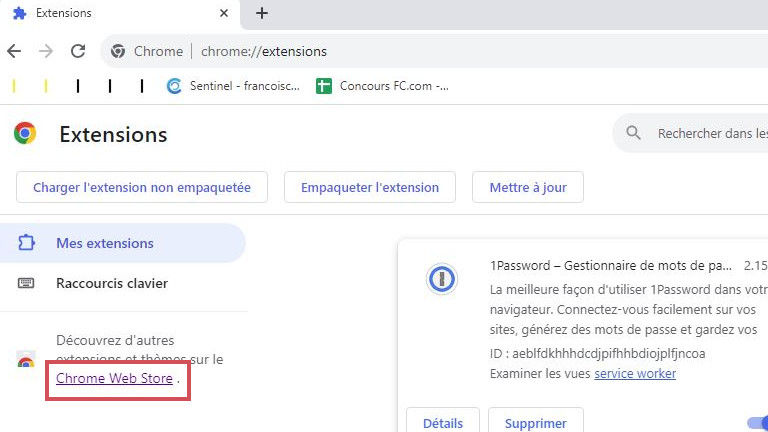Click the Chrome logo beside Extensions title

coord(25,134)
